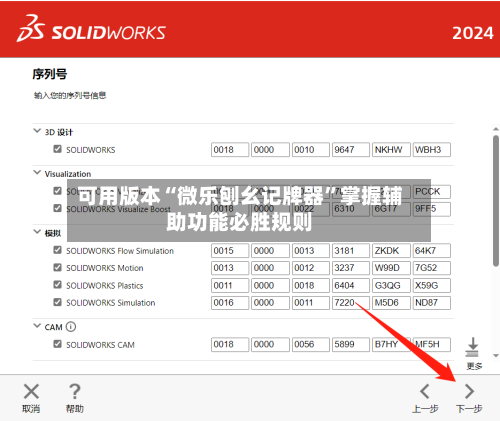
Task: Collapse the 3D 设计 section
Action: (37, 131)
